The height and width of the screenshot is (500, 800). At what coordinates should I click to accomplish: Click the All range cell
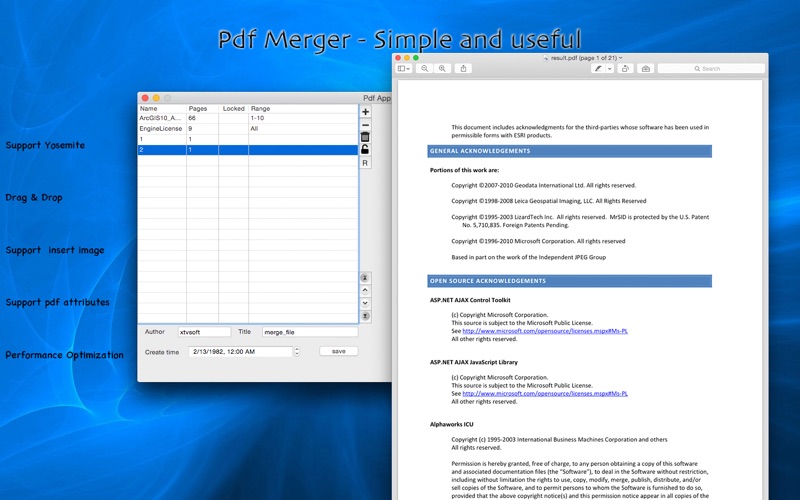(x=303, y=129)
